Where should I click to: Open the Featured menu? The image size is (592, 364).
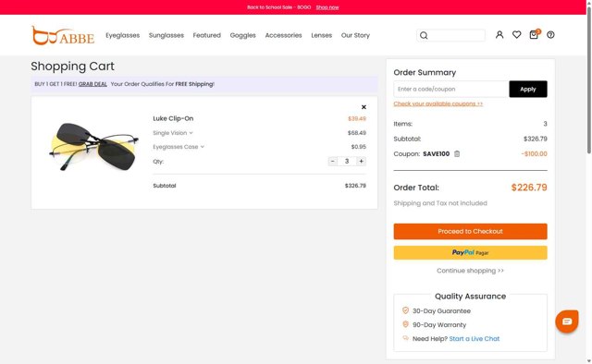coord(207,35)
